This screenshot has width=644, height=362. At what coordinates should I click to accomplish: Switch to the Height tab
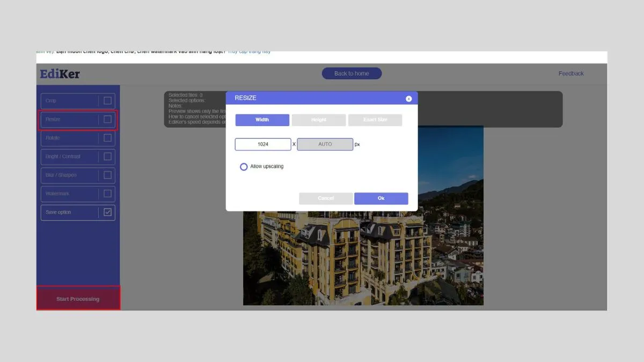click(x=319, y=120)
